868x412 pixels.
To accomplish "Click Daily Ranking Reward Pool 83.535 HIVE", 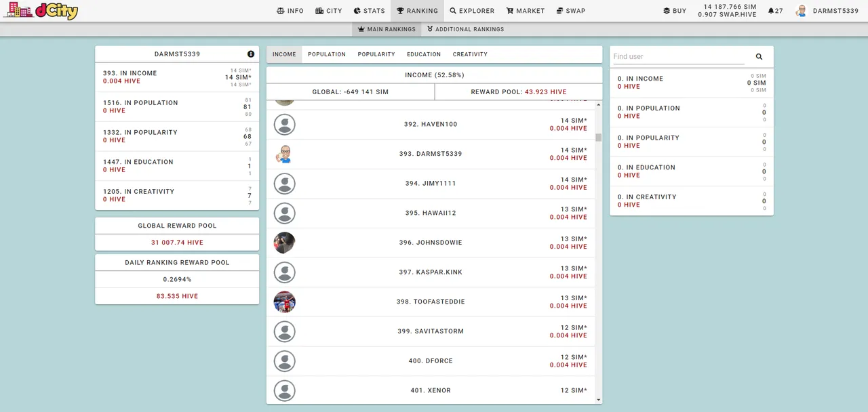I will coord(177,296).
